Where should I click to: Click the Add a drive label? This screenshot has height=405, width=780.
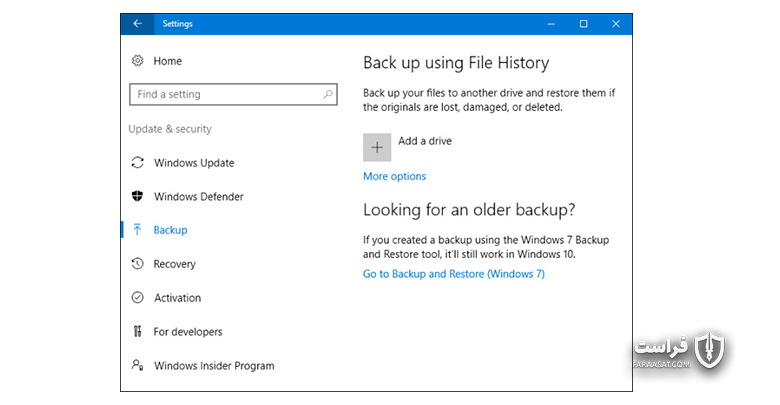pyautogui.click(x=425, y=141)
